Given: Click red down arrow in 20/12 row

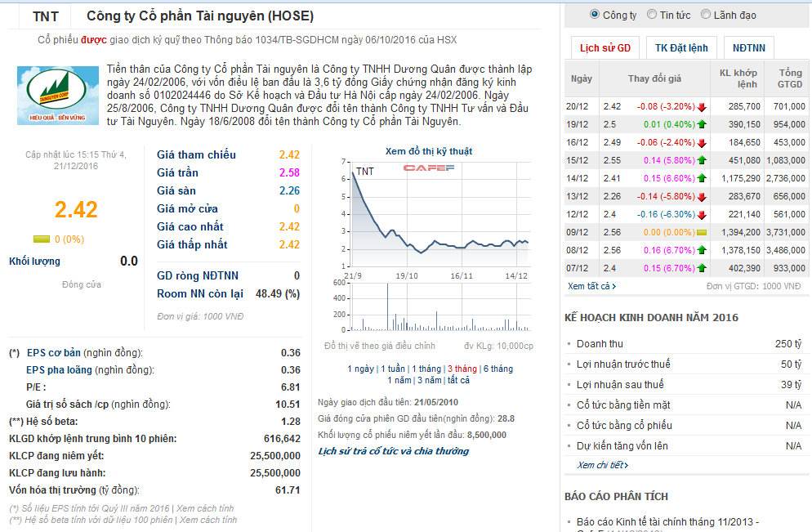Looking at the screenshot, I should [x=702, y=107].
